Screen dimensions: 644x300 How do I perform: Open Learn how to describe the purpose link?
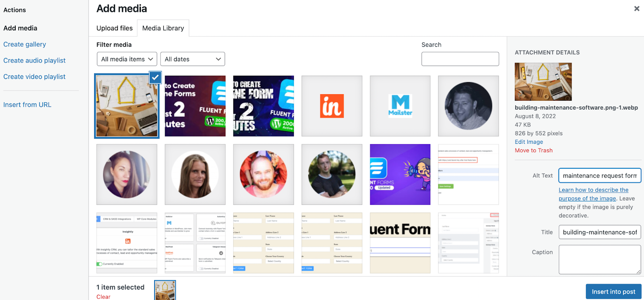[593, 194]
